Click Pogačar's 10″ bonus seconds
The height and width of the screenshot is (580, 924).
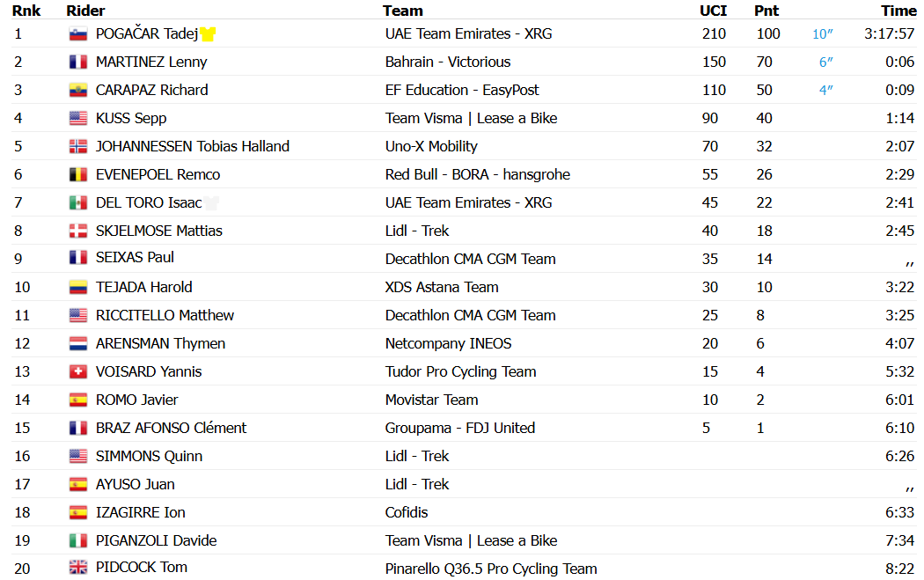(x=823, y=34)
